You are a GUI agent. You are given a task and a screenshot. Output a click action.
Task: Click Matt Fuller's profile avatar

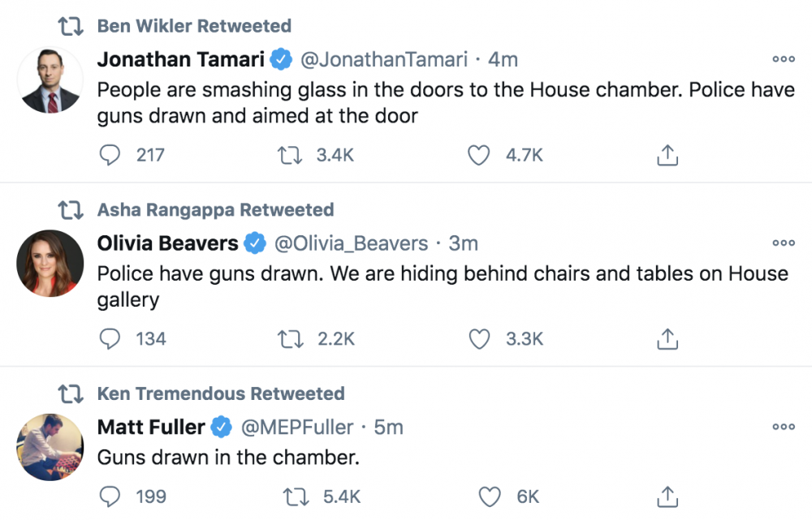[x=50, y=447]
